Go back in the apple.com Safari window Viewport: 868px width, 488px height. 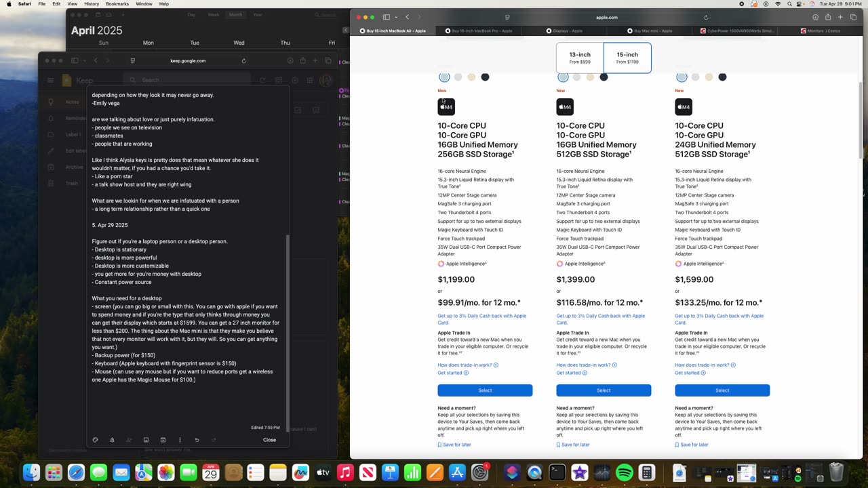[407, 17]
